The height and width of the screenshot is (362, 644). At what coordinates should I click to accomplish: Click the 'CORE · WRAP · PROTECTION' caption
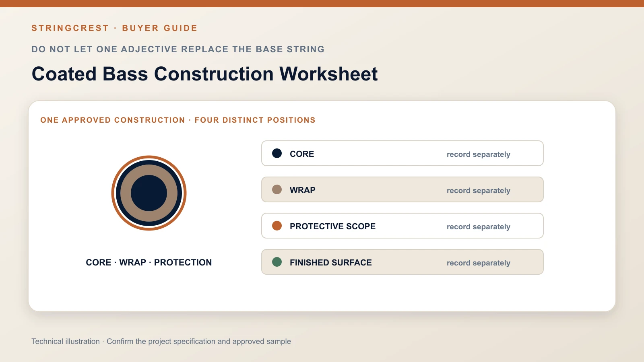click(149, 262)
